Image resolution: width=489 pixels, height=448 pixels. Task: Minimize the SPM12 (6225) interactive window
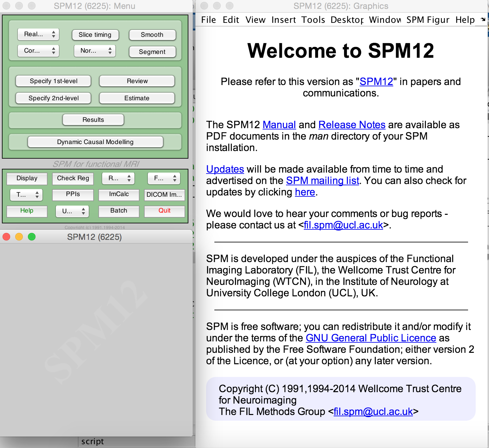click(x=19, y=237)
